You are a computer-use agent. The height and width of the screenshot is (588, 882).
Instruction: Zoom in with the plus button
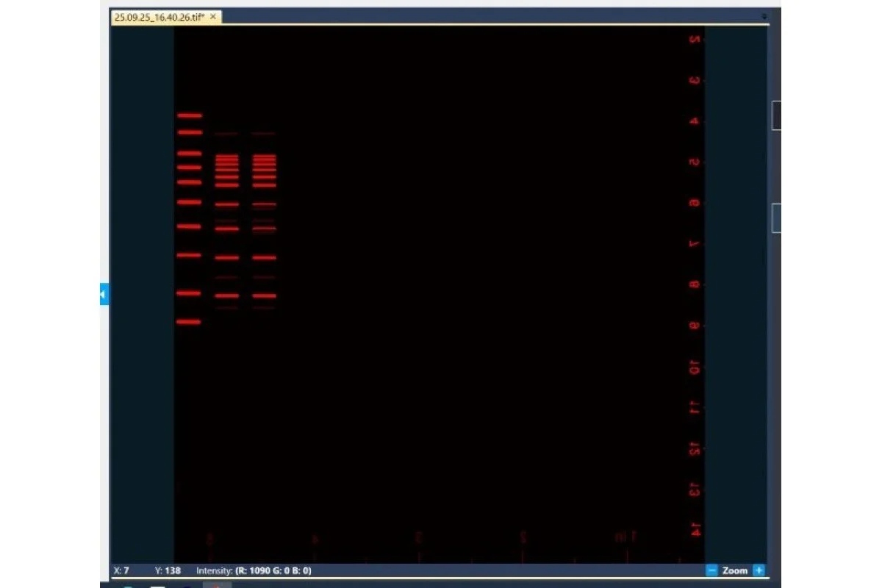point(759,570)
